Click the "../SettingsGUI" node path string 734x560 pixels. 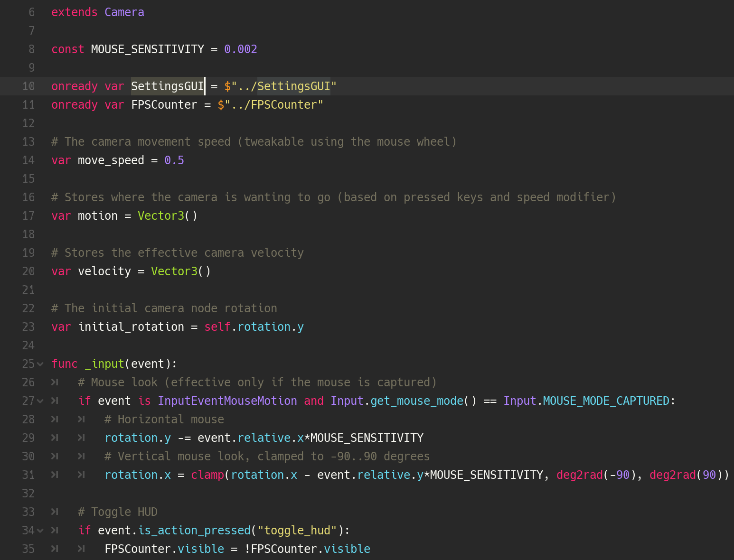[x=284, y=86]
